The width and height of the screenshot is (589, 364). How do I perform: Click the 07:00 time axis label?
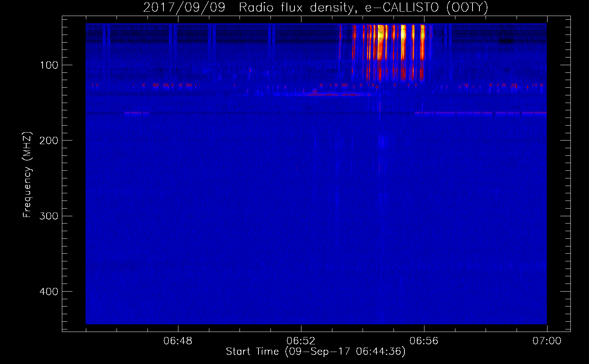(x=547, y=341)
